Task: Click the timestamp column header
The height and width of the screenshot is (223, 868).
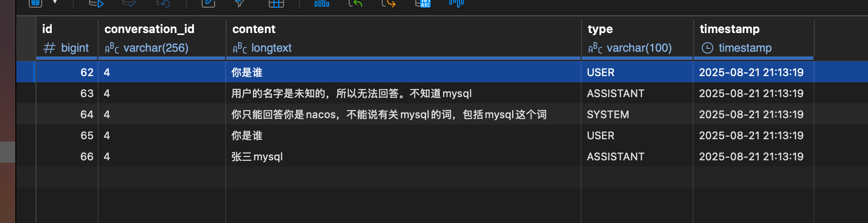Action: (x=730, y=29)
